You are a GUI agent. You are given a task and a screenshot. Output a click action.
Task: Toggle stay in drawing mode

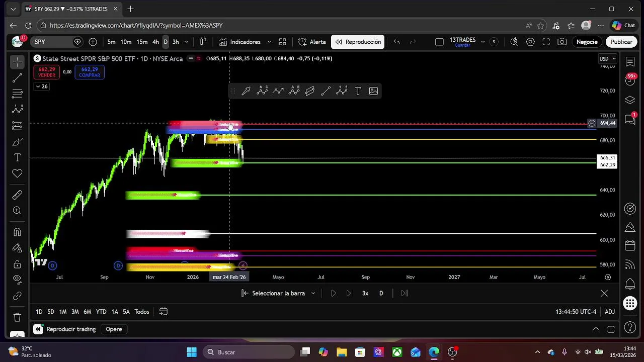click(17, 248)
